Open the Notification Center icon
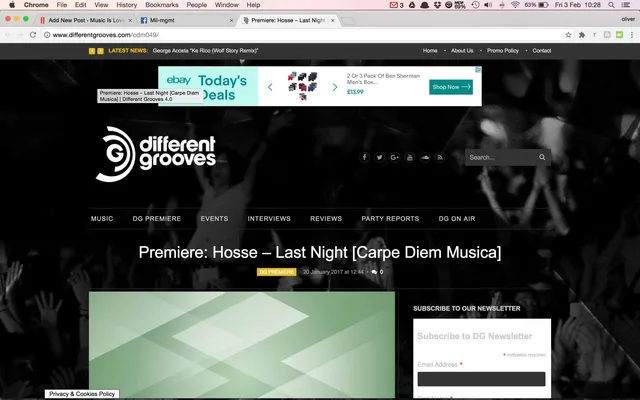Image resolution: width=640 pixels, height=400 pixels. [625, 5]
